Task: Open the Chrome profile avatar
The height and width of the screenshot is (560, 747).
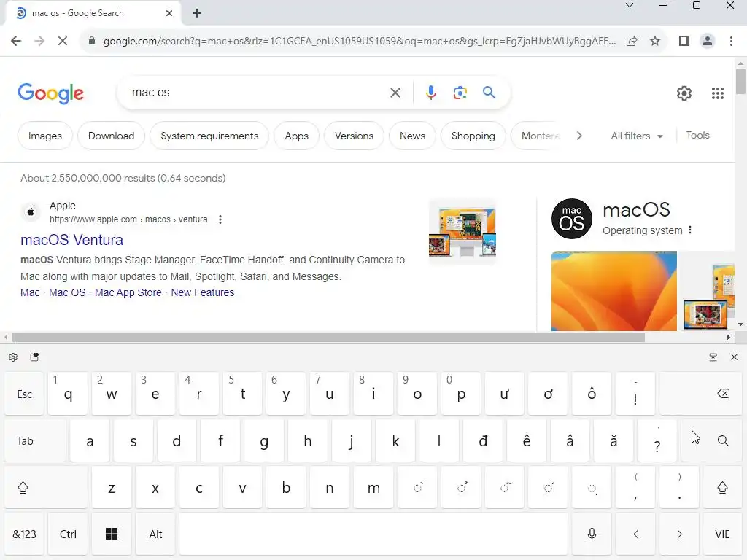Action: pos(708,41)
